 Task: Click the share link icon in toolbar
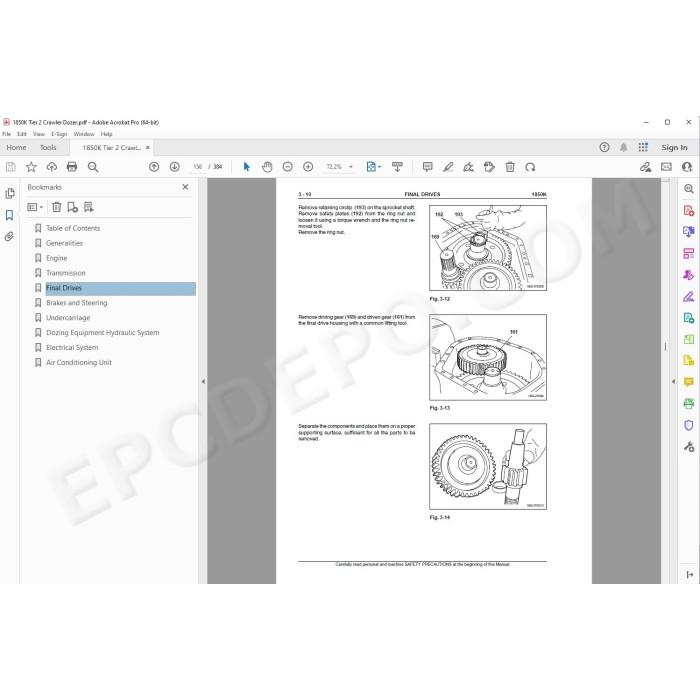click(646, 167)
